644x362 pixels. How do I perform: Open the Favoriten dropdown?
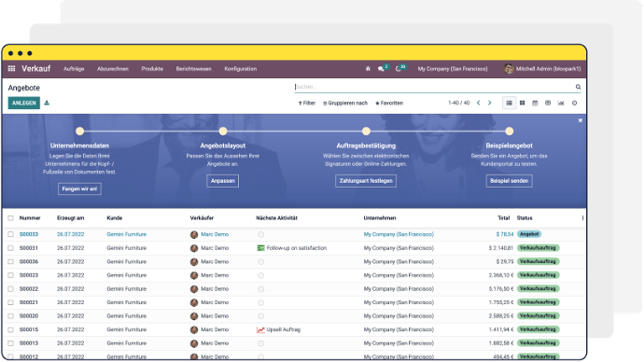click(389, 103)
